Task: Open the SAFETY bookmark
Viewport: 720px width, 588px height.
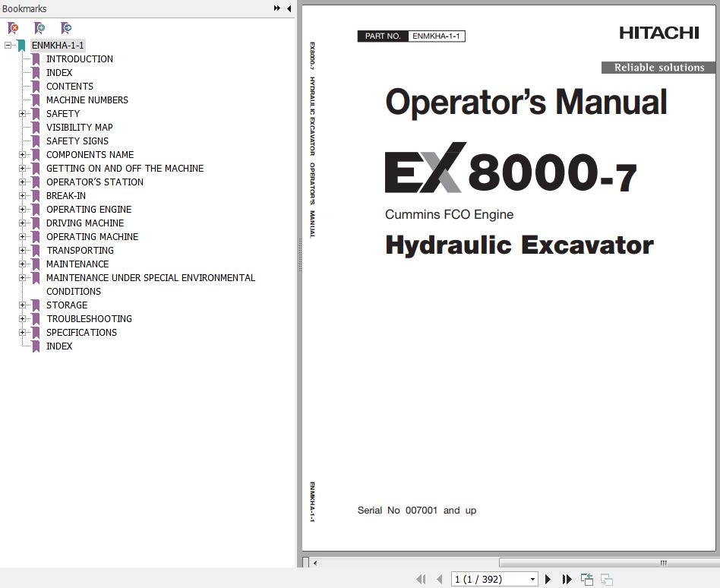Action: [63, 113]
